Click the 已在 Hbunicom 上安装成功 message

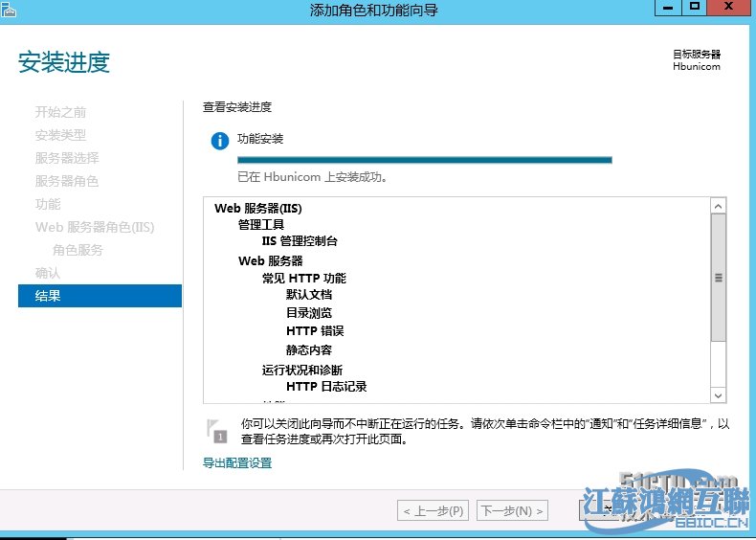[x=313, y=177]
